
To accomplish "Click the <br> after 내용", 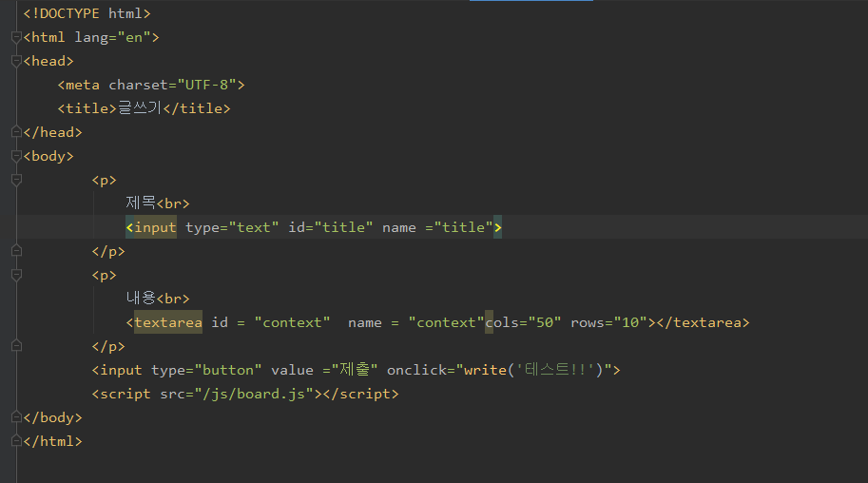I will pyautogui.click(x=173, y=299).
